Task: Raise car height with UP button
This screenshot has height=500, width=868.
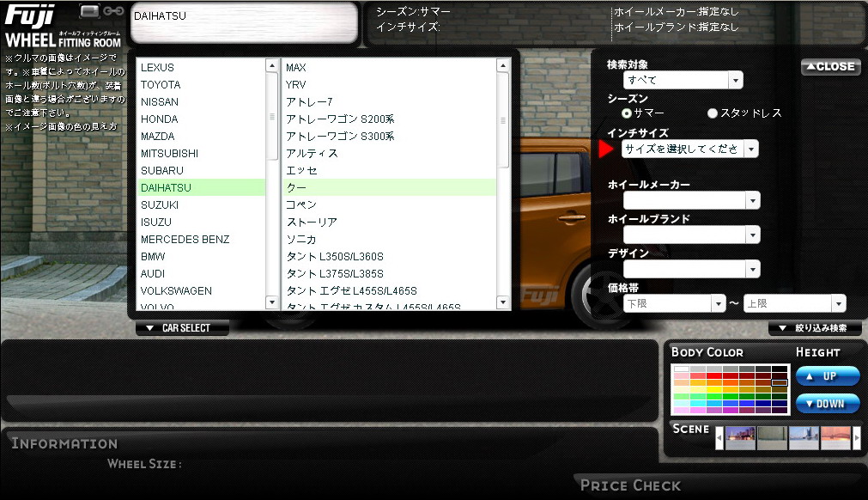Action: (x=828, y=376)
